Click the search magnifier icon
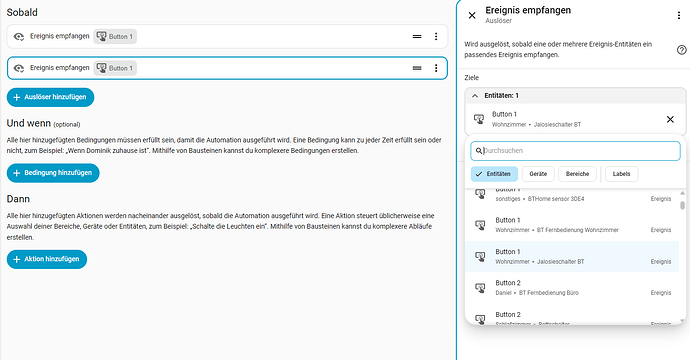This screenshot has height=360, width=690. (479, 151)
